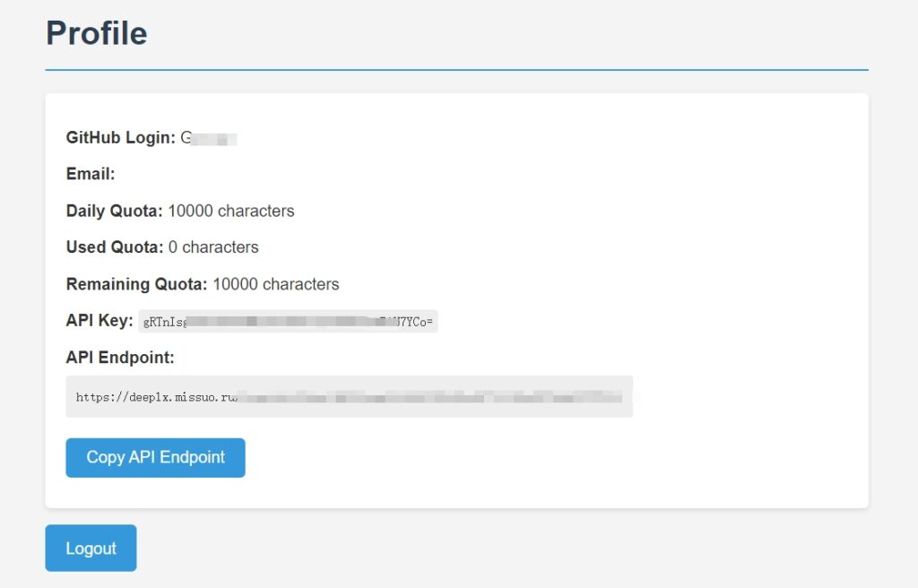Image resolution: width=918 pixels, height=588 pixels.
Task: Click the Copy API Endpoint button
Action: point(154,457)
